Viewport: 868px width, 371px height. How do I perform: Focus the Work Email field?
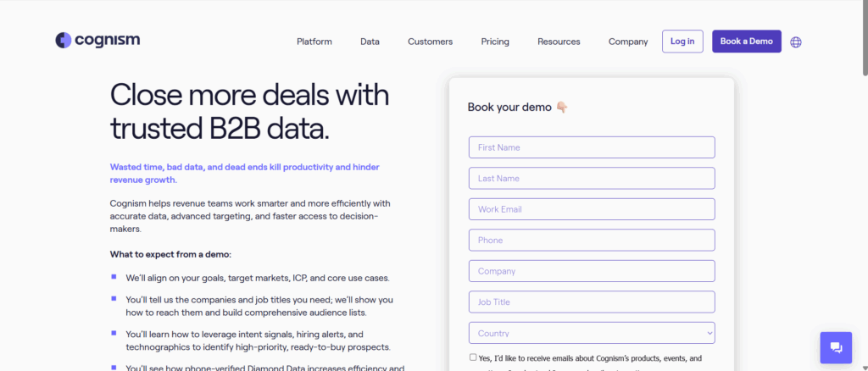(592, 209)
